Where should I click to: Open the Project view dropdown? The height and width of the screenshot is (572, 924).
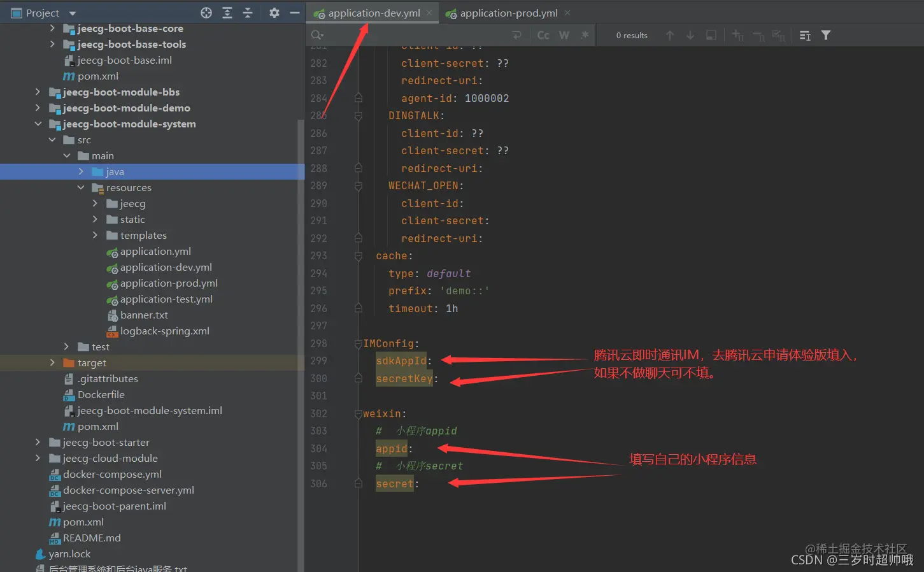(x=72, y=13)
